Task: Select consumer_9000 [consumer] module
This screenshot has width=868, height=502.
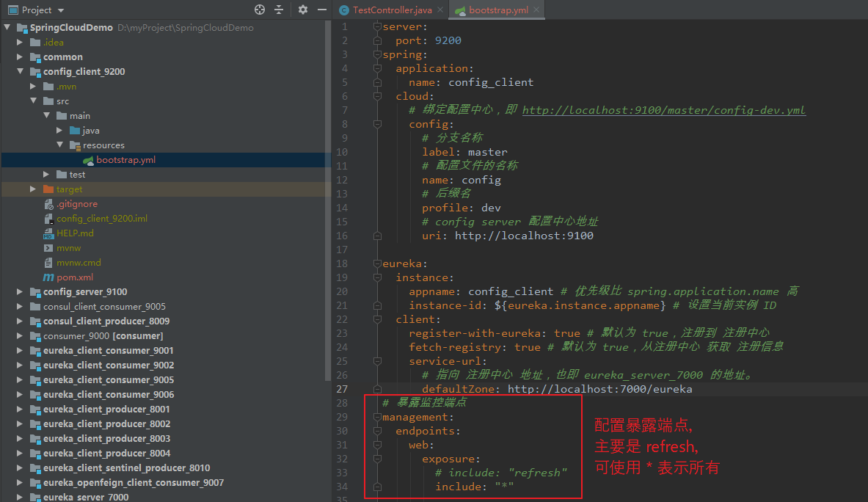Action: pos(103,336)
